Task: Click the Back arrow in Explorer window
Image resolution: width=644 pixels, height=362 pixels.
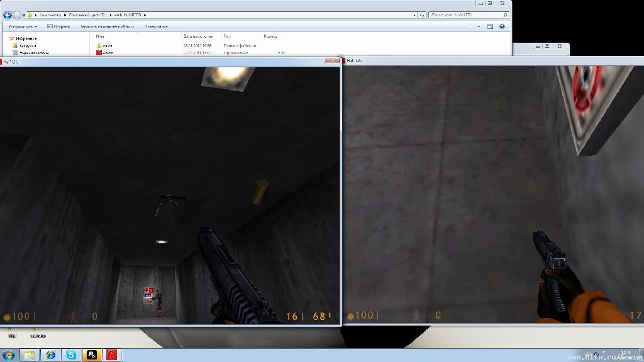Action: click(7, 15)
